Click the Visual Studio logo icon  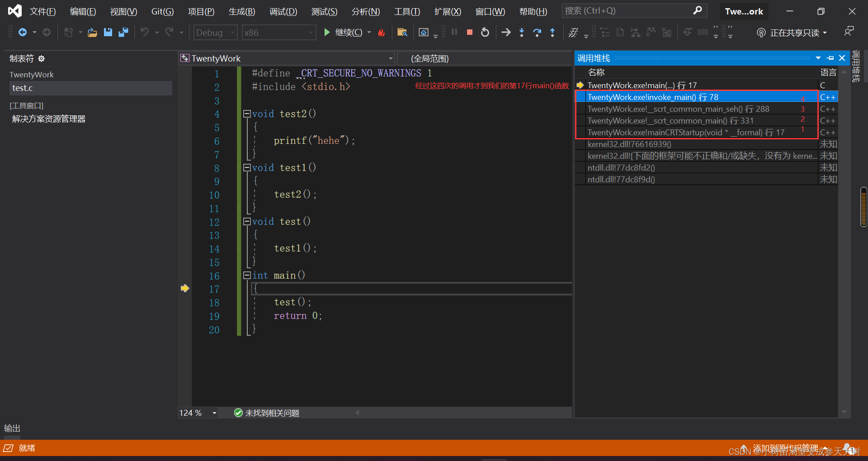[x=15, y=11]
